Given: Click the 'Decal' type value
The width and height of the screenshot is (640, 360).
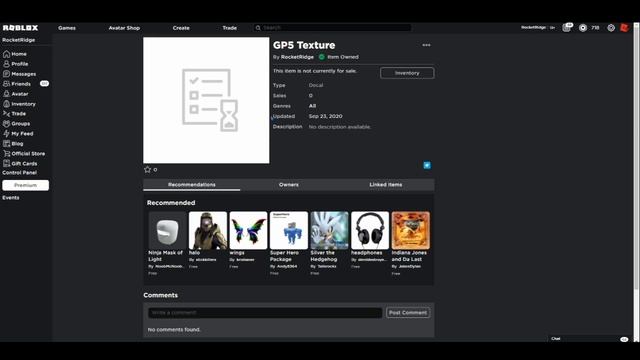Looking at the screenshot, I should pyautogui.click(x=316, y=85).
